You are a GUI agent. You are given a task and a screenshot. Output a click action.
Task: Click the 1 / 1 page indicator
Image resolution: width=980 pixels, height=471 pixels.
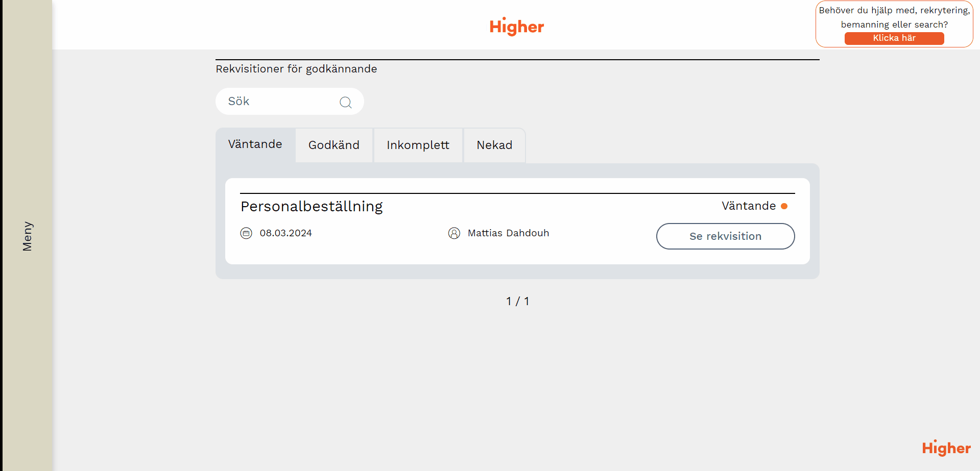tap(517, 301)
